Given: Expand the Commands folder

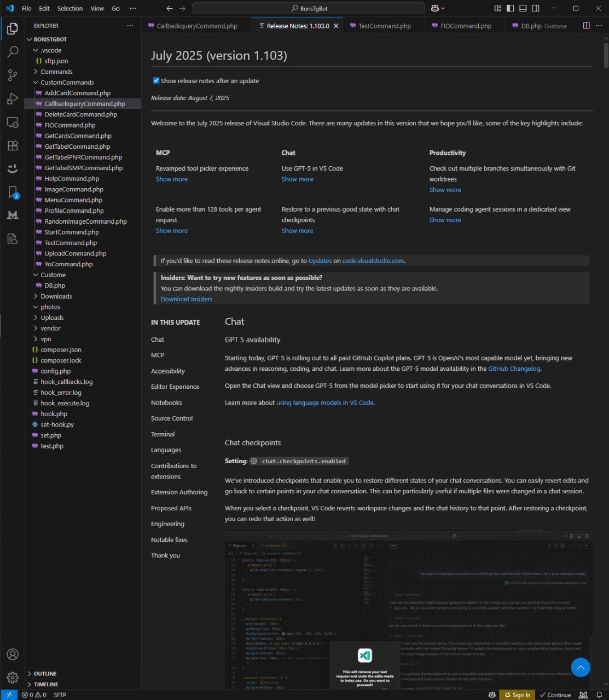Looking at the screenshot, I should tap(56, 72).
